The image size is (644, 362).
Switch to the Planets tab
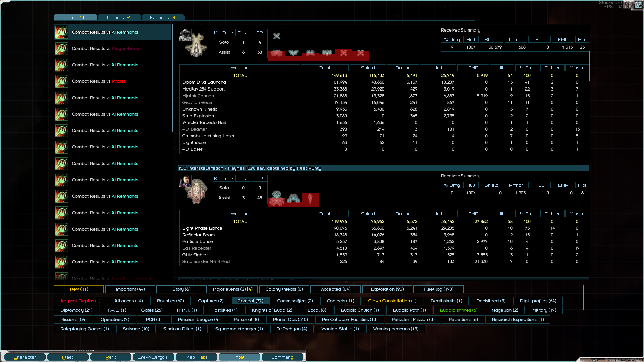tap(119, 17)
